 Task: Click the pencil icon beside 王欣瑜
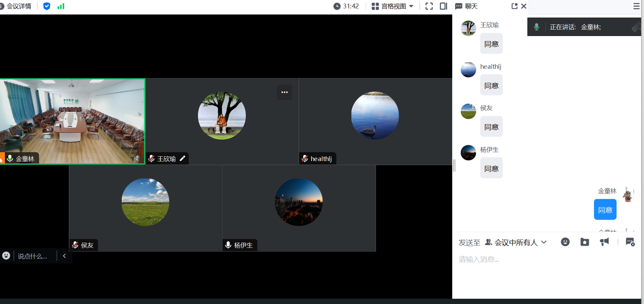[183, 159]
